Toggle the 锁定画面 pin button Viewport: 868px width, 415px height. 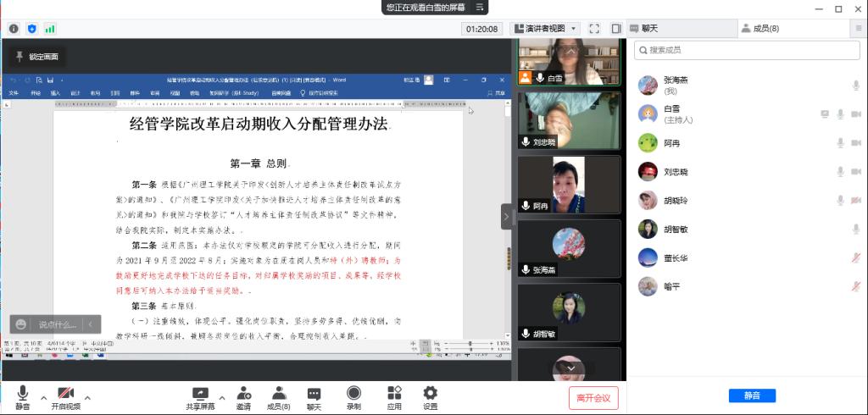click(36, 57)
